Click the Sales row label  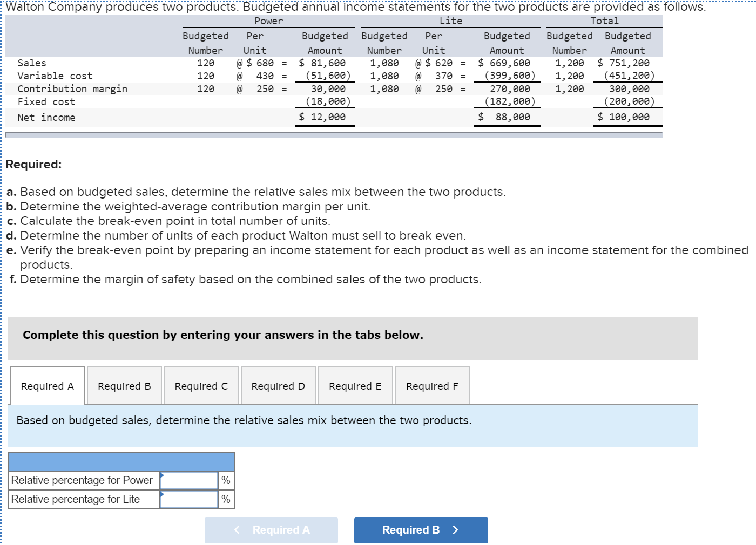pos(32,63)
